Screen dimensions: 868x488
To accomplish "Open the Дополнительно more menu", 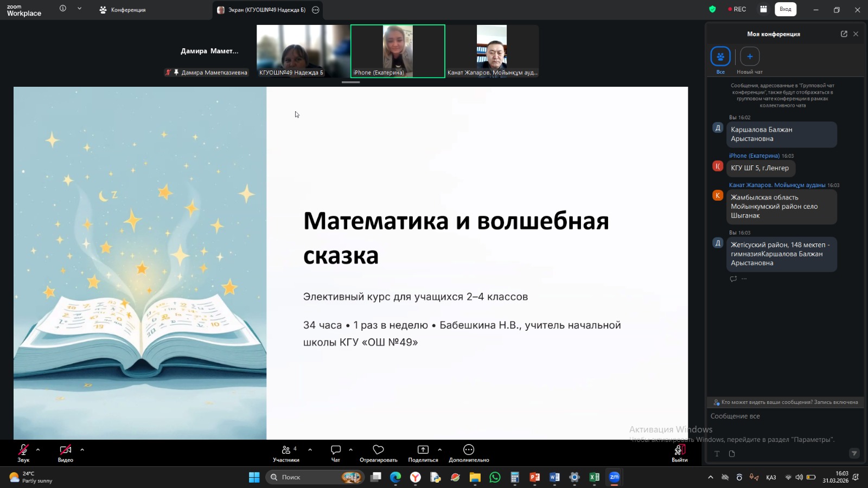I will tap(469, 453).
